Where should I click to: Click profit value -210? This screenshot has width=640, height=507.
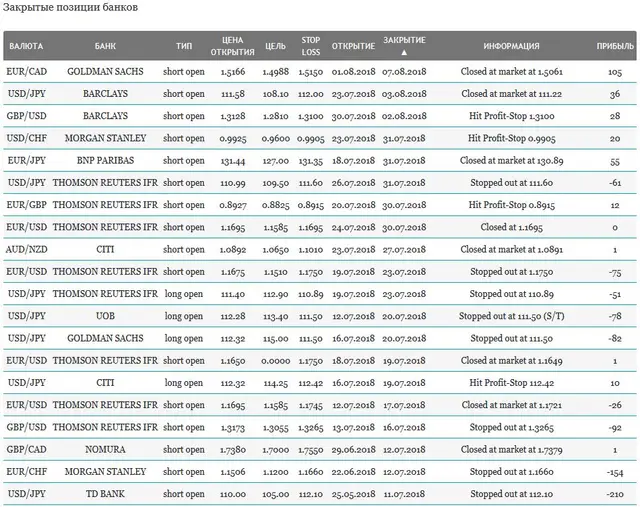click(x=615, y=494)
